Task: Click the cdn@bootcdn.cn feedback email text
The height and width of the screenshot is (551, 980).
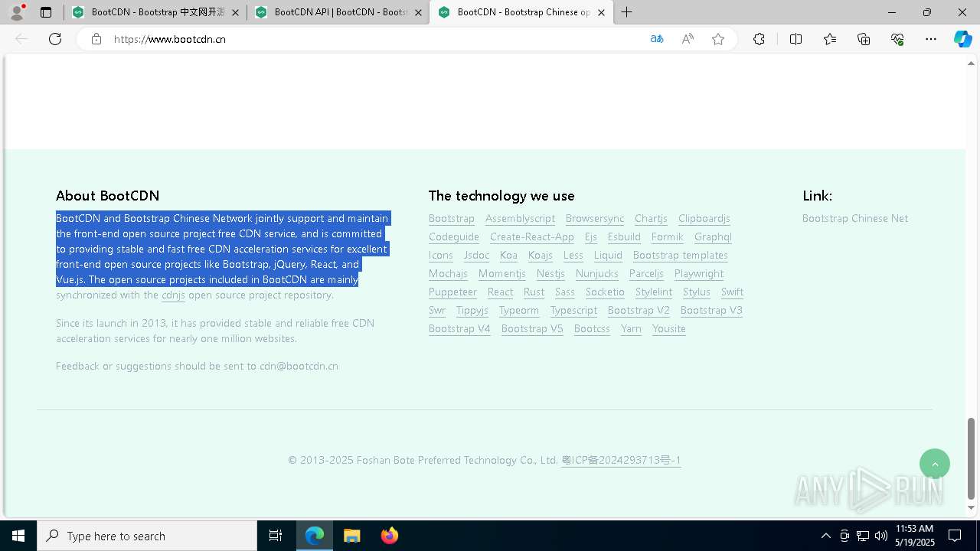Action: pyautogui.click(x=299, y=366)
